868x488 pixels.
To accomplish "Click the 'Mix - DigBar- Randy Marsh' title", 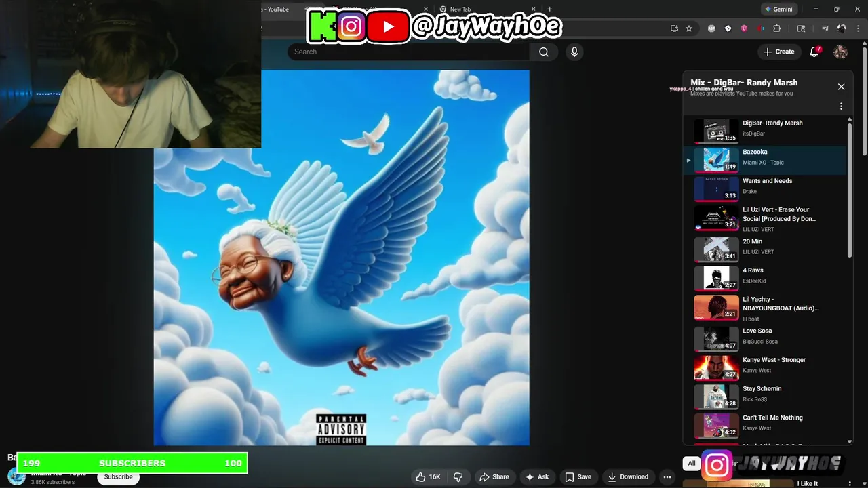I will pyautogui.click(x=744, y=83).
